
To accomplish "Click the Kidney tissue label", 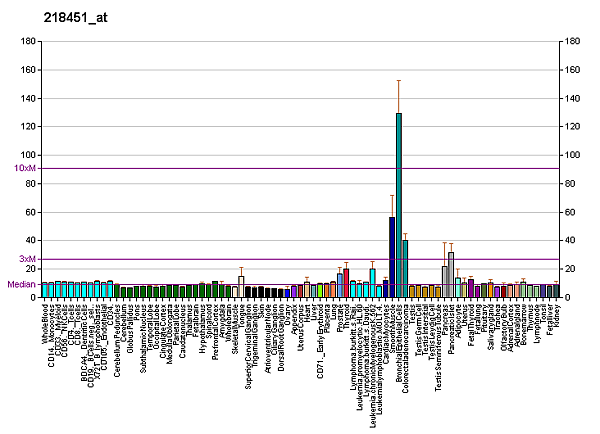I will (x=555, y=317).
